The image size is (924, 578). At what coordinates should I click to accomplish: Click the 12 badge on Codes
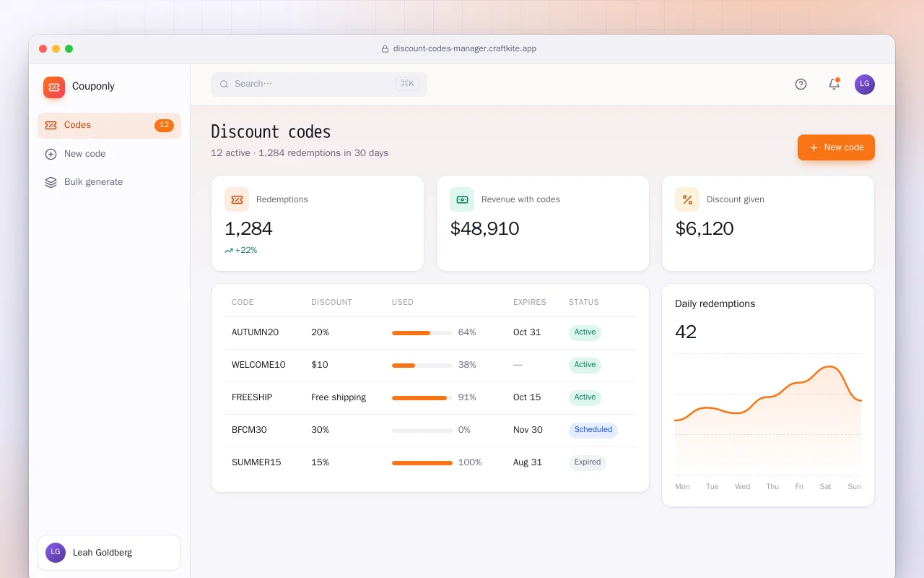(164, 126)
